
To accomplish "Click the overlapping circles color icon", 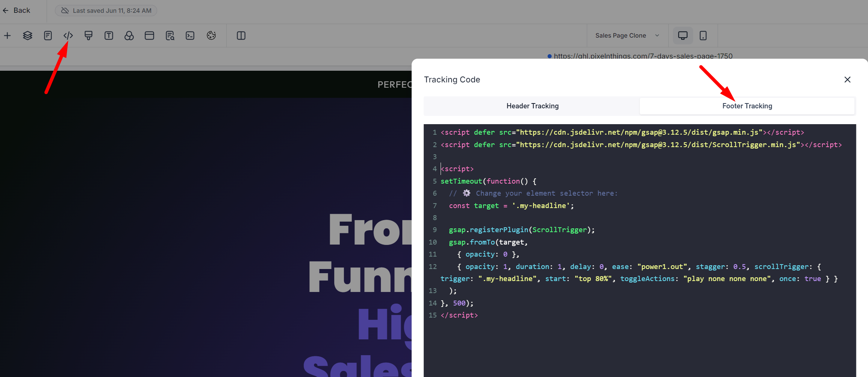I will [x=129, y=36].
